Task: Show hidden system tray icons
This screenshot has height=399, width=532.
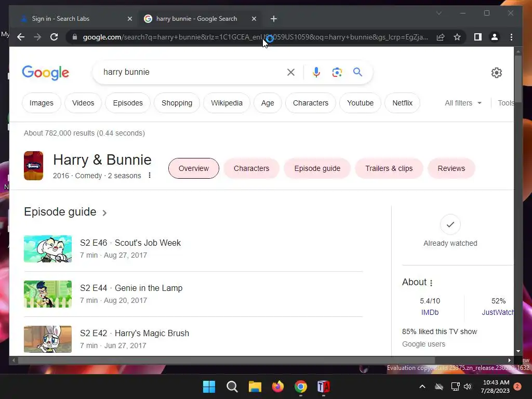Action: click(x=422, y=387)
